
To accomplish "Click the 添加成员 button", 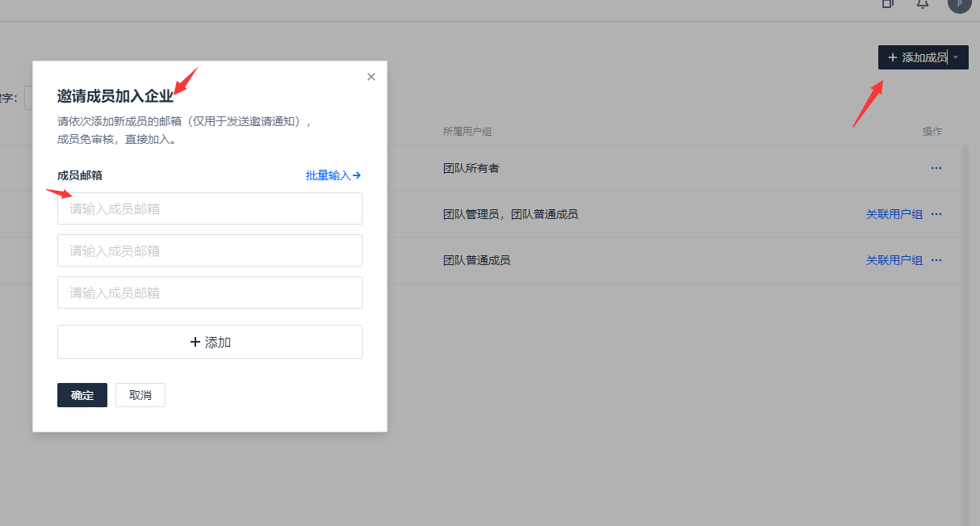I will tap(916, 57).
